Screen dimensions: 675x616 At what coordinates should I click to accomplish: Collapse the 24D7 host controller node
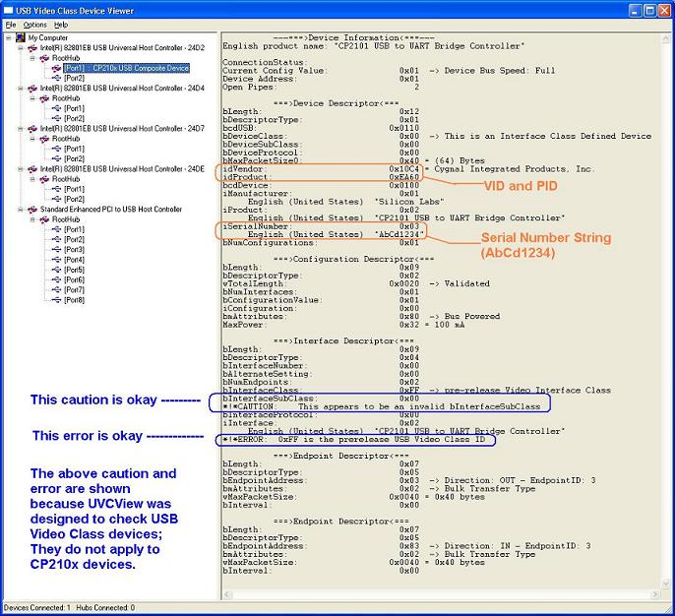point(21,129)
